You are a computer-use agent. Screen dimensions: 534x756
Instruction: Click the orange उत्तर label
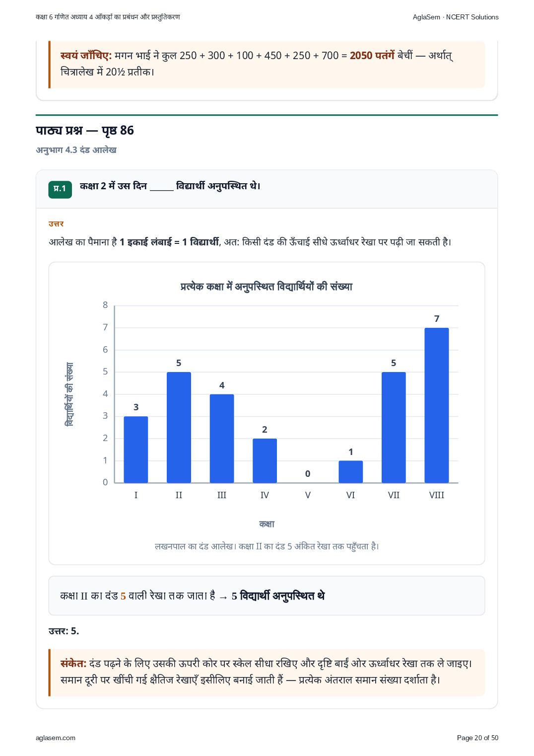click(x=56, y=224)
